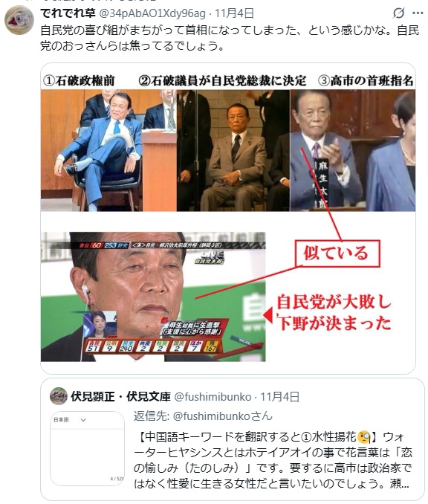The width and height of the screenshot is (428, 504).
Task: Open the @34pAbAO1Xdy96ag handle link
Action: (x=152, y=13)
